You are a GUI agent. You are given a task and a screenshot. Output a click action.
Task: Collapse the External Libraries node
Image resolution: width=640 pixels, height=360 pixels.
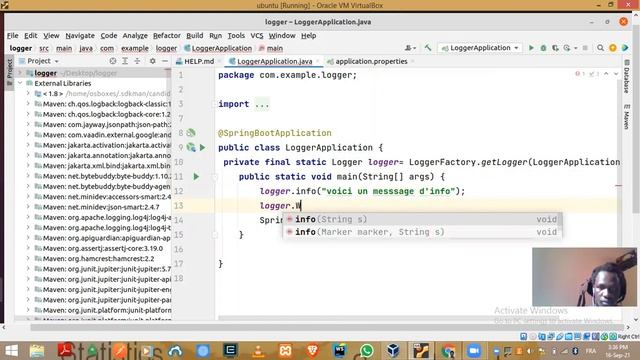20,83
